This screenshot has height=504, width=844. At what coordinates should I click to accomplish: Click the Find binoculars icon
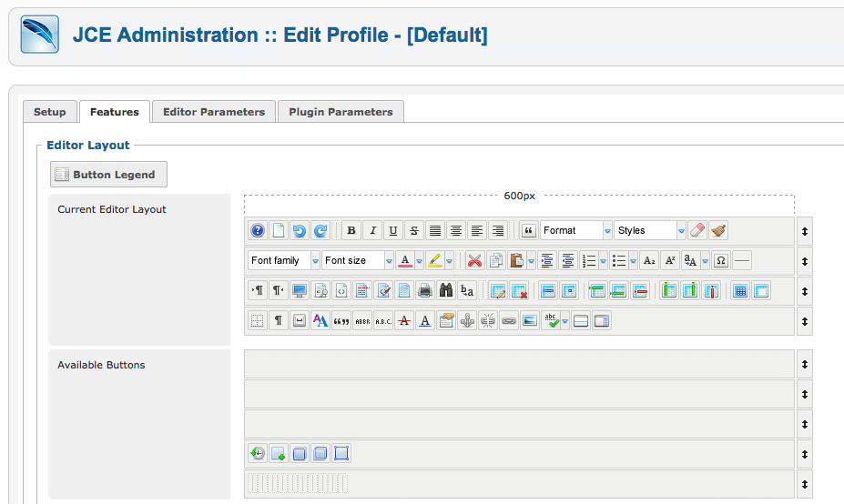pos(446,291)
